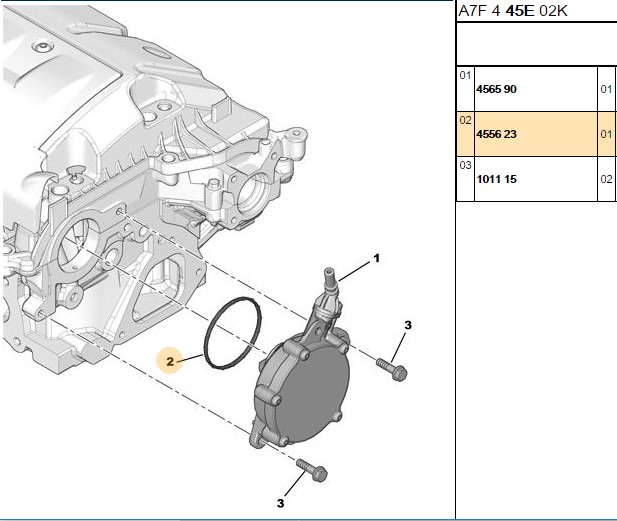The image size is (617, 521).
Task: Click row index 01 in parts table
Action: [465, 75]
